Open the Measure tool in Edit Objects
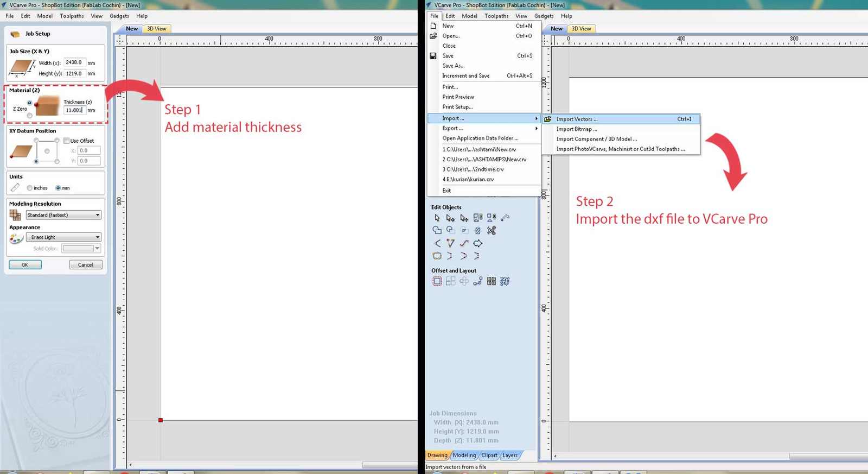Image resolution: width=868 pixels, height=474 pixels. (x=505, y=218)
